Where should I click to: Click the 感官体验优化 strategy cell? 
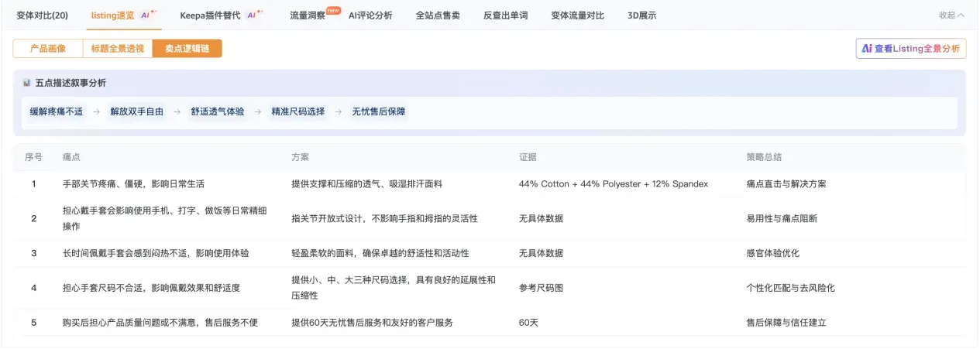pyautogui.click(x=773, y=253)
